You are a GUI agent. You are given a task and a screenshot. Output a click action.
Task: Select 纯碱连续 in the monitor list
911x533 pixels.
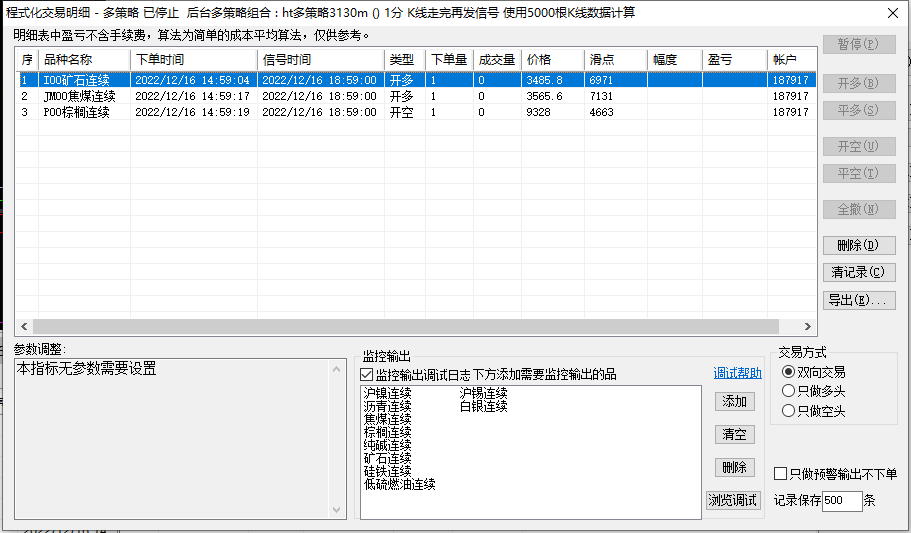tap(388, 445)
